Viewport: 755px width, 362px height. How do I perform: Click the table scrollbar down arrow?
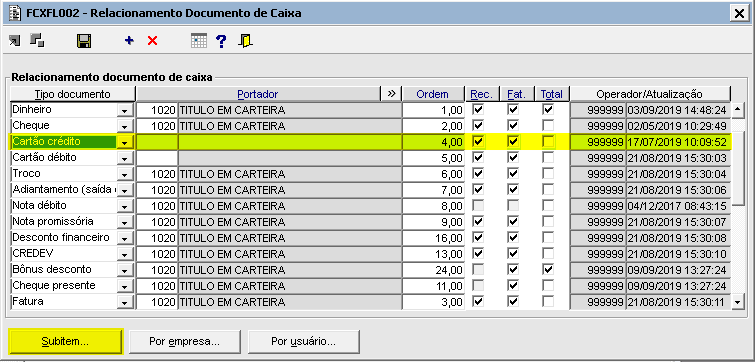click(x=738, y=302)
